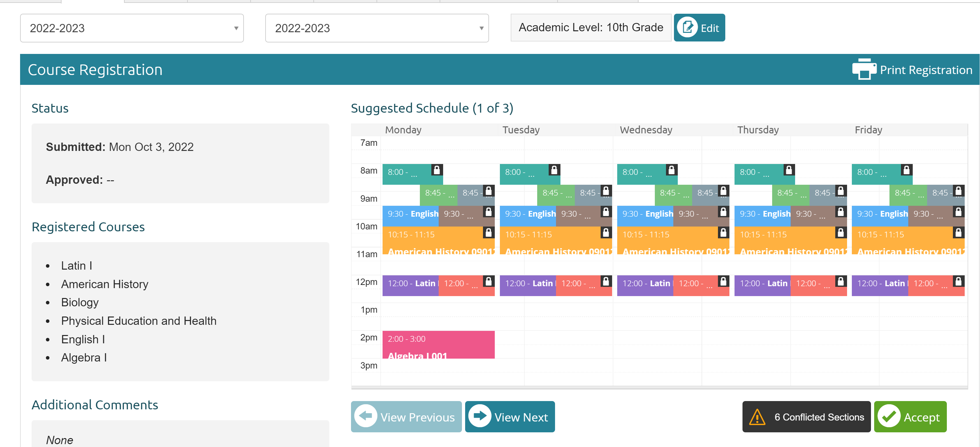Click the left arrow icon on View Previous
980x447 pixels.
tap(365, 416)
